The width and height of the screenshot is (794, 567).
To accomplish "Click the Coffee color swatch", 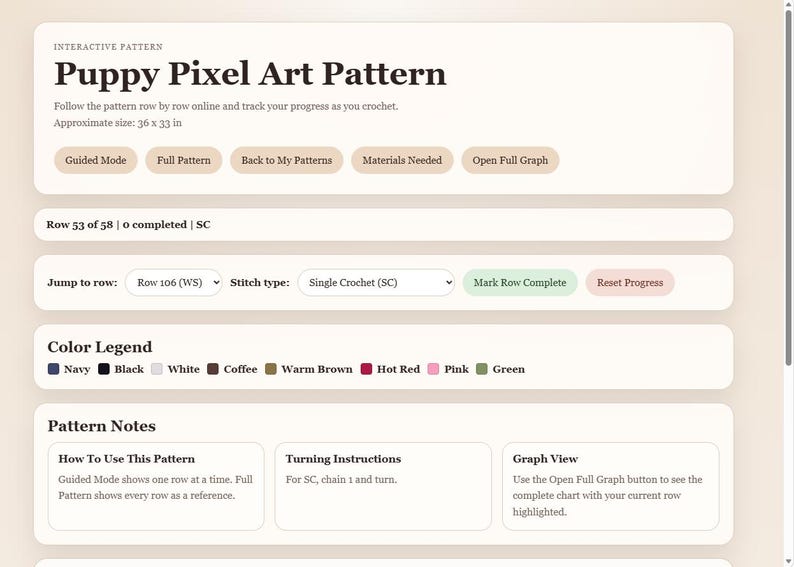I will (213, 369).
